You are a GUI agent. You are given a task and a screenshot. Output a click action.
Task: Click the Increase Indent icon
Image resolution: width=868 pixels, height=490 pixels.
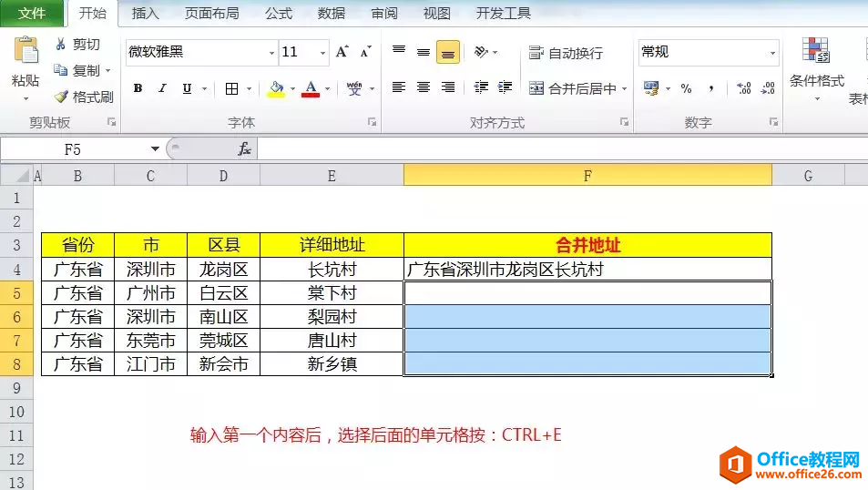(x=505, y=87)
